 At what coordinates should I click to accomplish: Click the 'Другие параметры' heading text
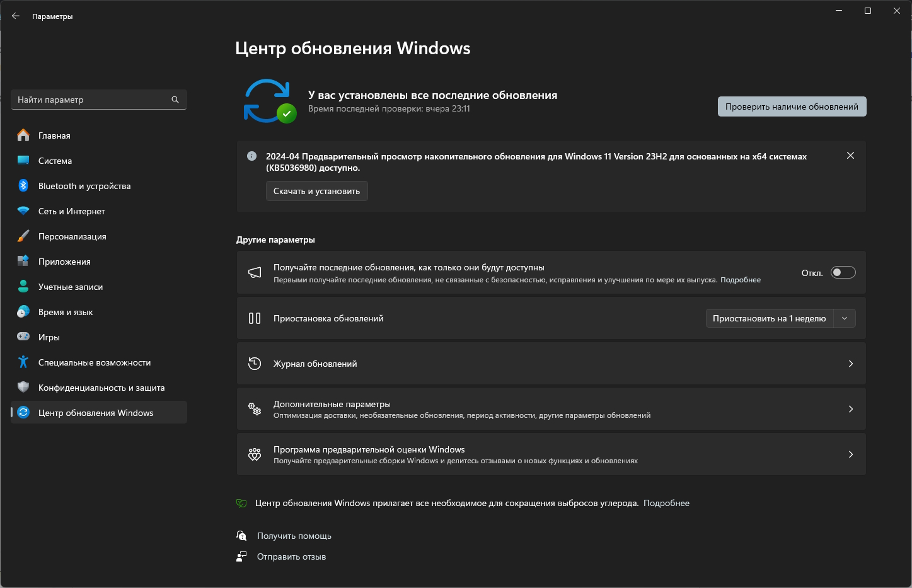click(275, 239)
